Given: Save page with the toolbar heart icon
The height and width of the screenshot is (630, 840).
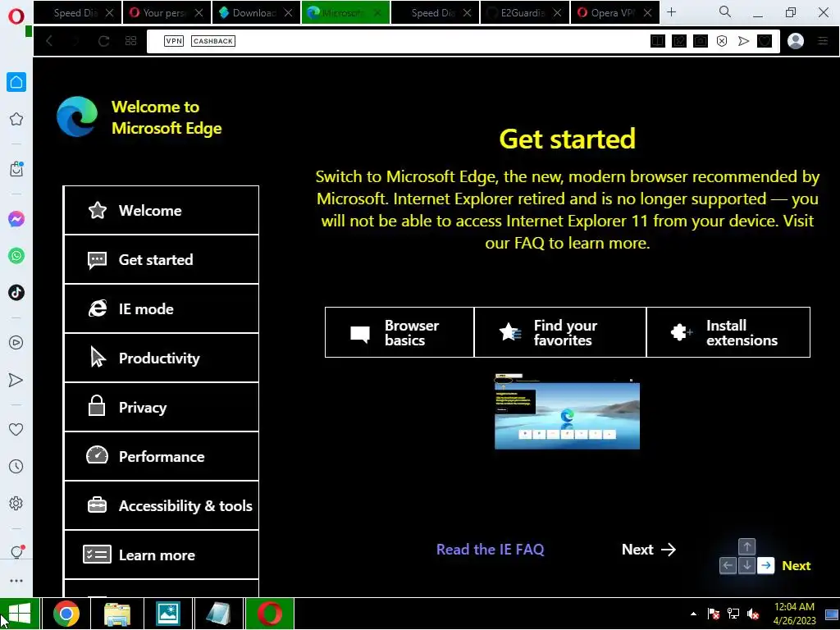Looking at the screenshot, I should (765, 41).
